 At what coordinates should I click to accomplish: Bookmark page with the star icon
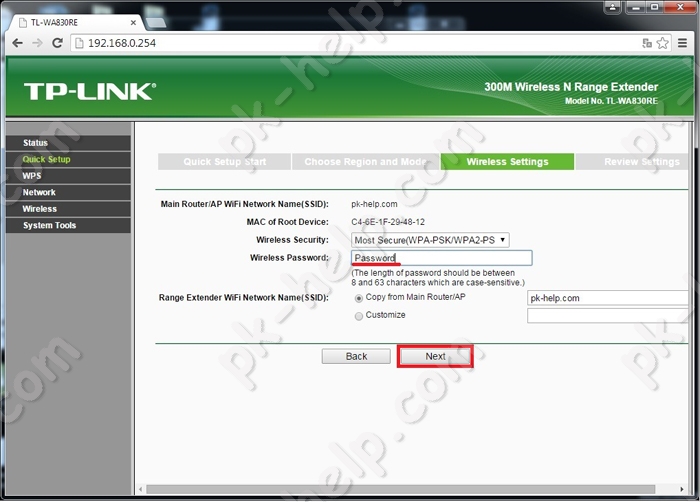coord(662,43)
